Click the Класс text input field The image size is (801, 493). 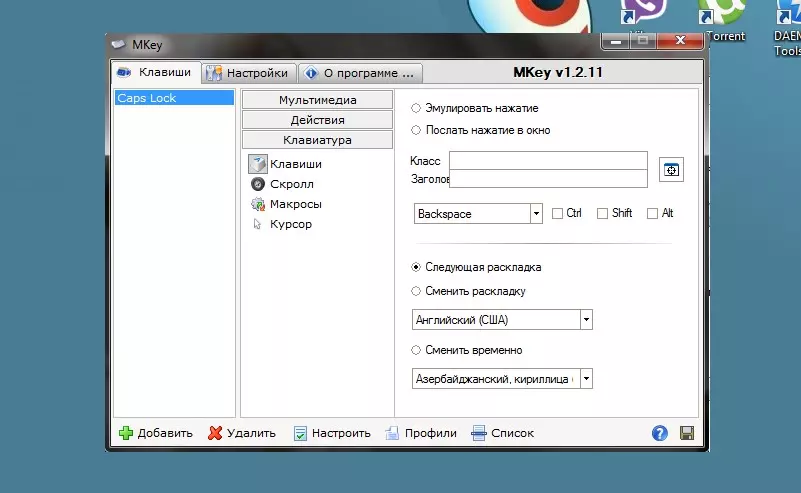[548, 161]
